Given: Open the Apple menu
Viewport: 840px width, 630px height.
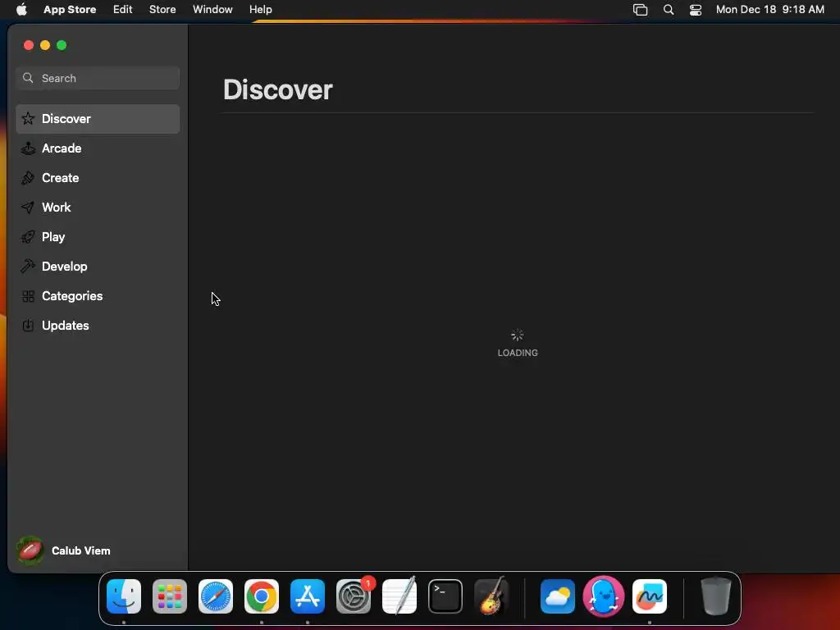Looking at the screenshot, I should click(21, 9).
